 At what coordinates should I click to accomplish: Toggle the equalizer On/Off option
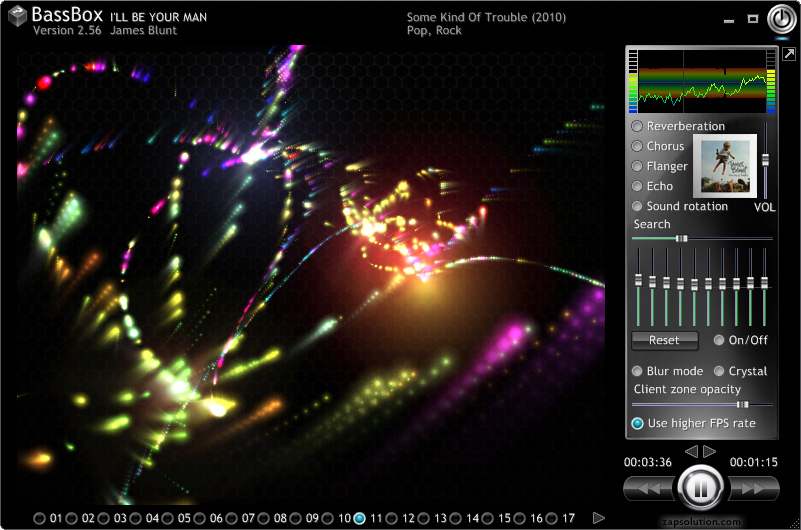coord(719,340)
